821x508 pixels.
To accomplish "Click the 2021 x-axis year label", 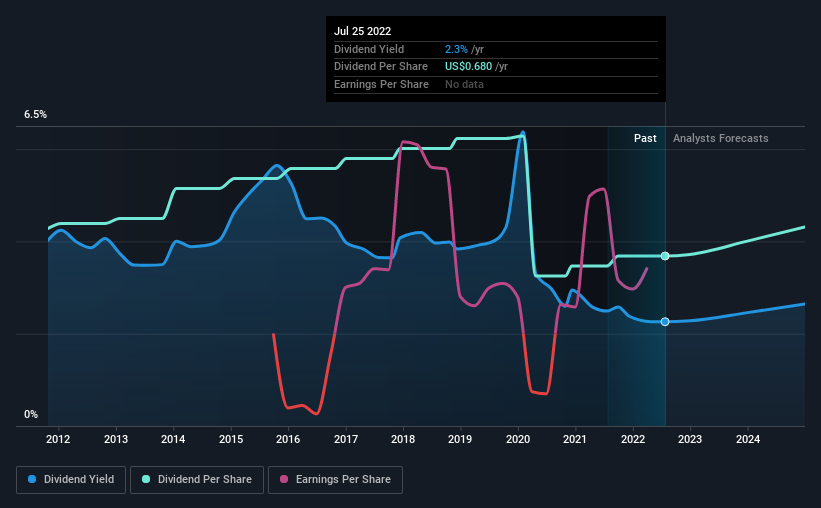I will [575, 439].
